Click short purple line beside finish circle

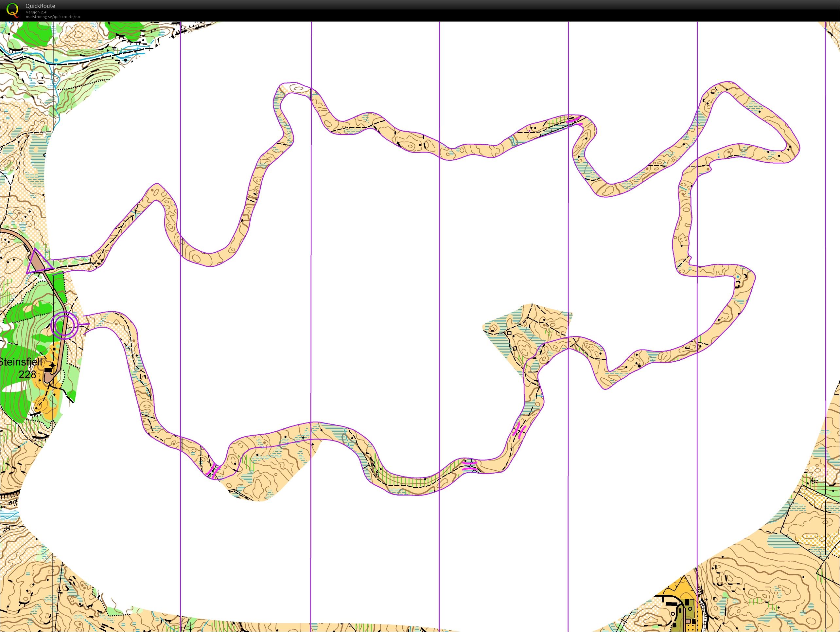(x=84, y=325)
